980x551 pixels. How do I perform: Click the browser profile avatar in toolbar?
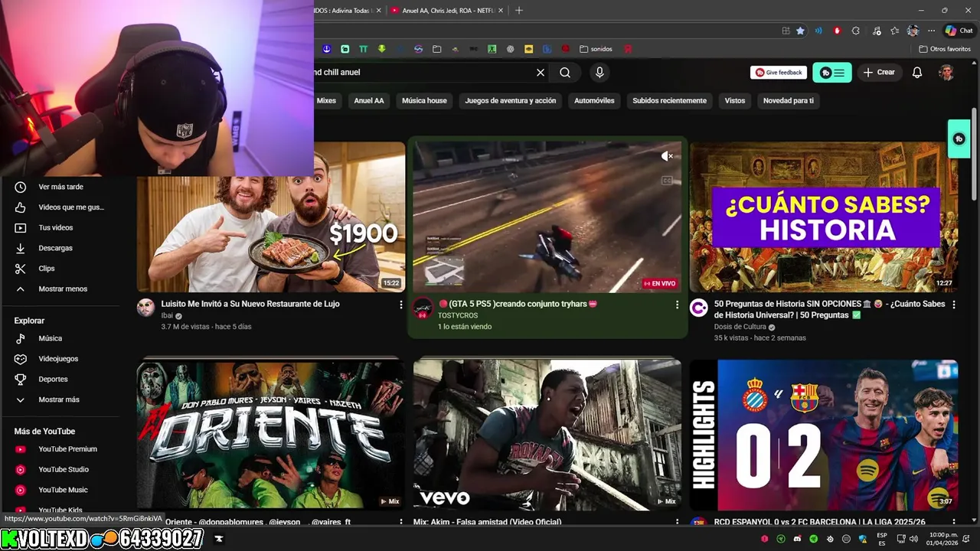(x=913, y=31)
